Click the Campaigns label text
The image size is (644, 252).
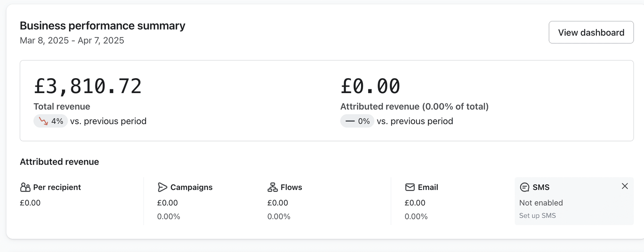(191, 187)
